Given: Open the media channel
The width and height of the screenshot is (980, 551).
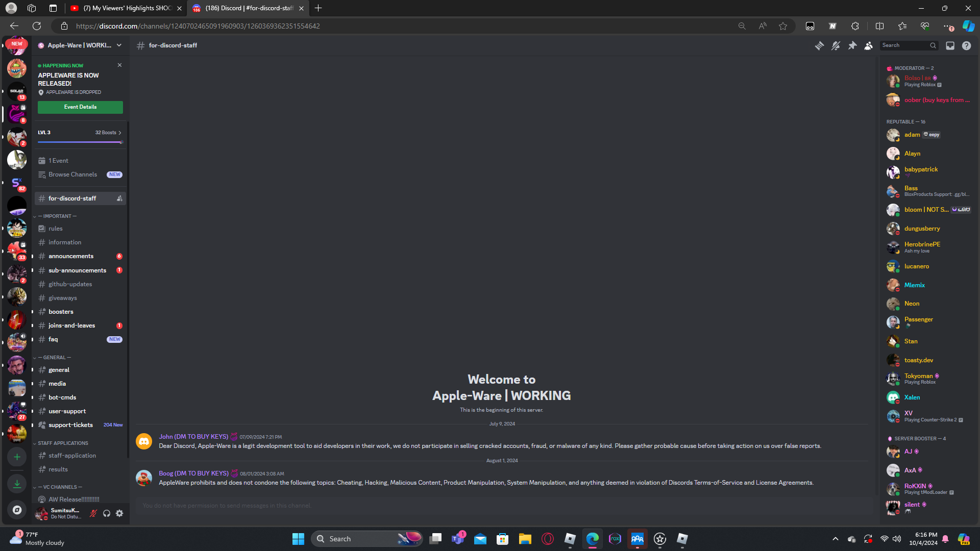Looking at the screenshot, I should coord(80,384).
